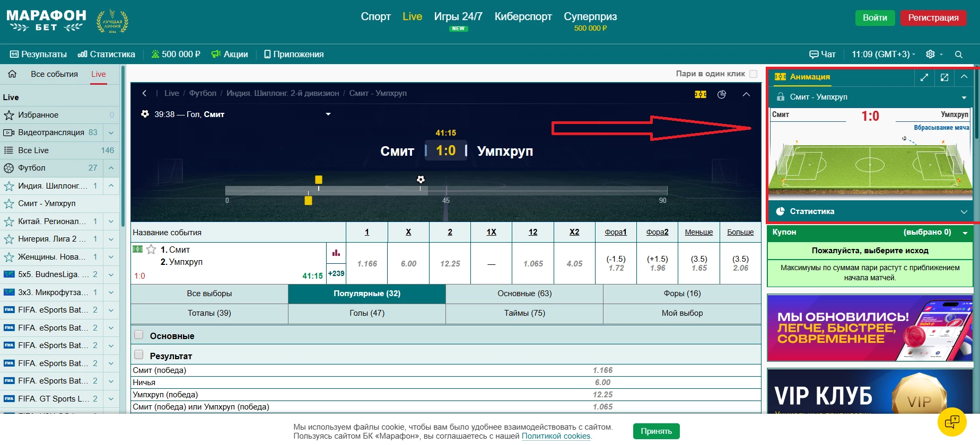Select the Основные (63) markets tab

click(524, 293)
